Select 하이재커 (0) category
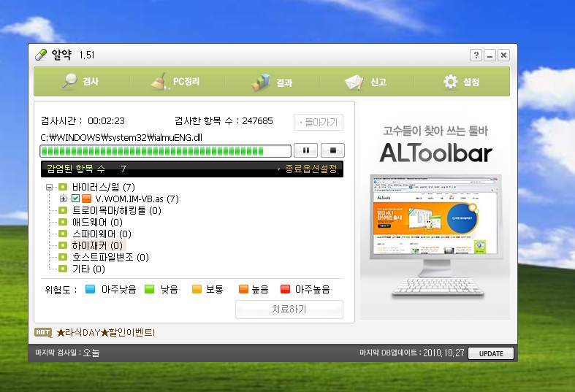This screenshot has width=575, height=392. tap(97, 245)
